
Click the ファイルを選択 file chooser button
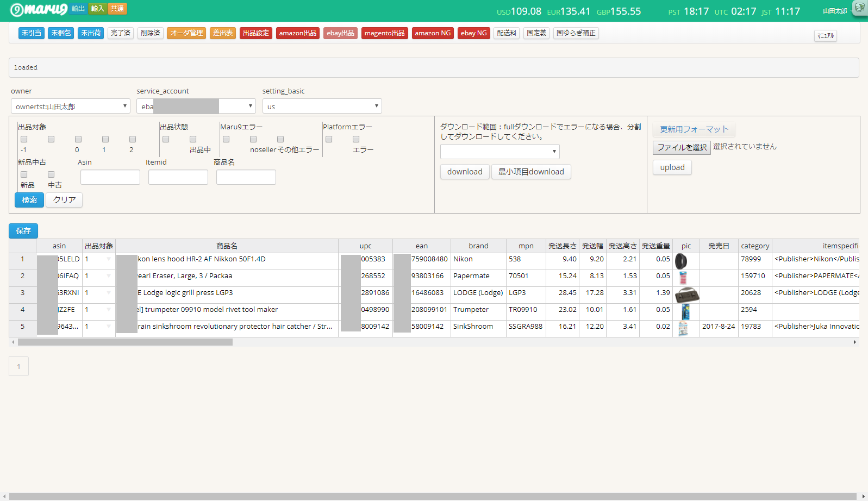click(x=682, y=147)
